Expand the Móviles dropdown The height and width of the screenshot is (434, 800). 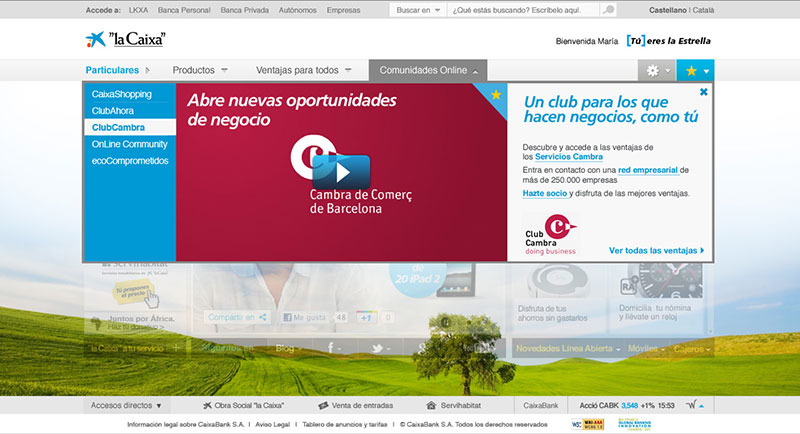point(646,349)
